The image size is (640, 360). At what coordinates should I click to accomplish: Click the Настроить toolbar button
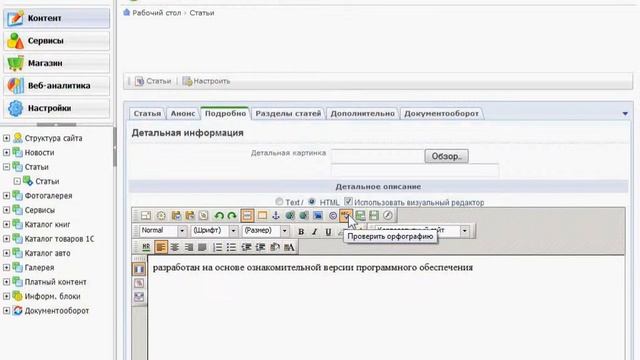pyautogui.click(x=206, y=81)
